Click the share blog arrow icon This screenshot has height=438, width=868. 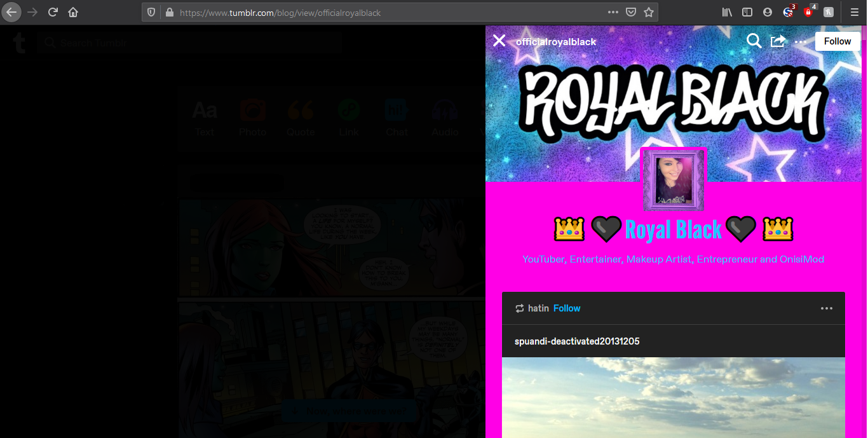778,41
